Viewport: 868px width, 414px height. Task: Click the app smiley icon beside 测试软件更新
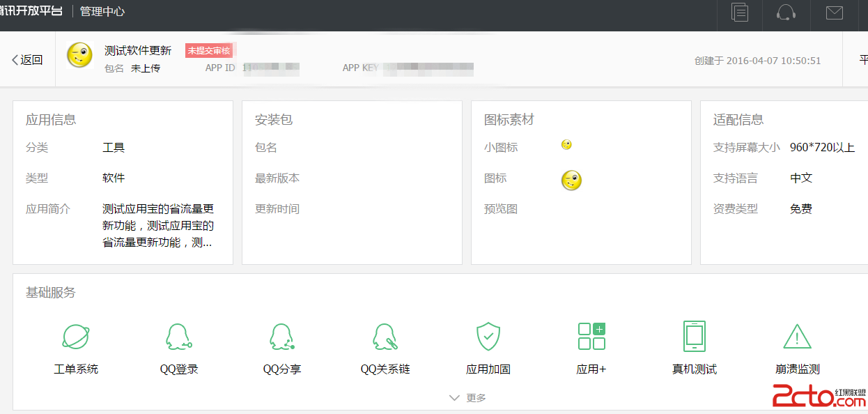[79, 55]
